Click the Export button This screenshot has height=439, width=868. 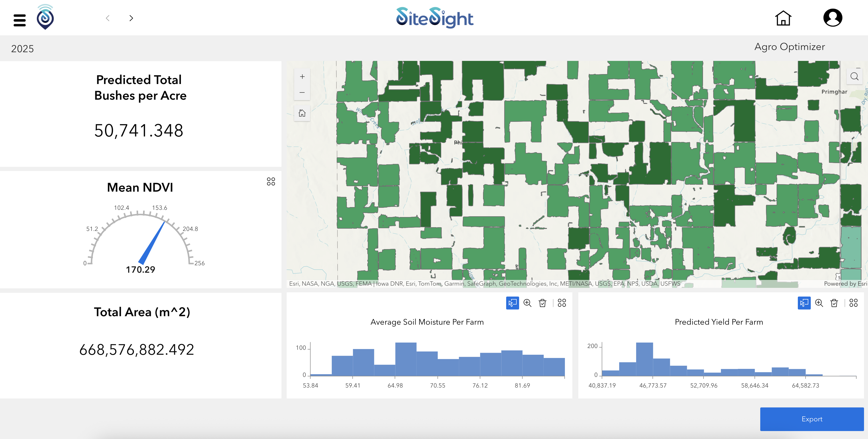812,419
